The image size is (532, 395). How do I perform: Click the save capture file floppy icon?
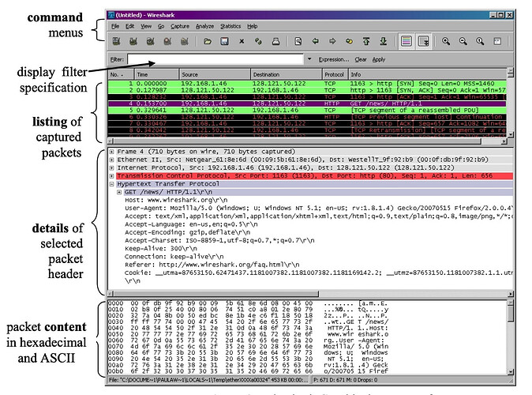point(224,41)
